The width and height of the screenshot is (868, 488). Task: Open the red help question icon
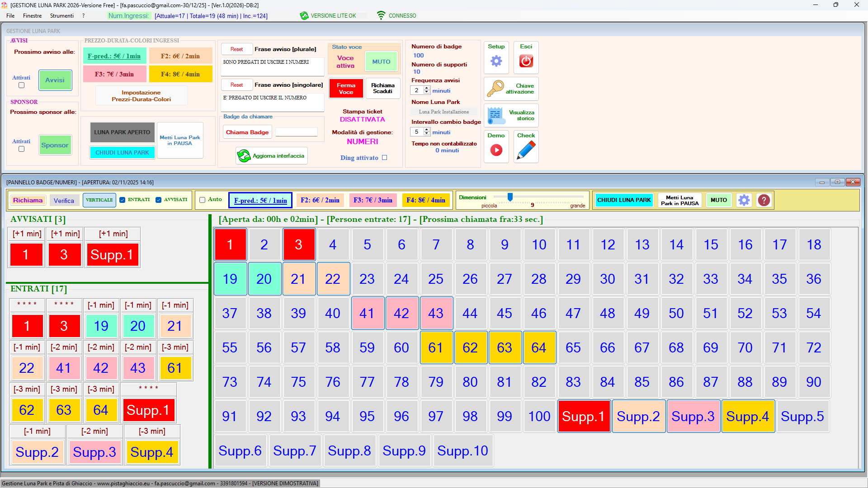coord(764,200)
